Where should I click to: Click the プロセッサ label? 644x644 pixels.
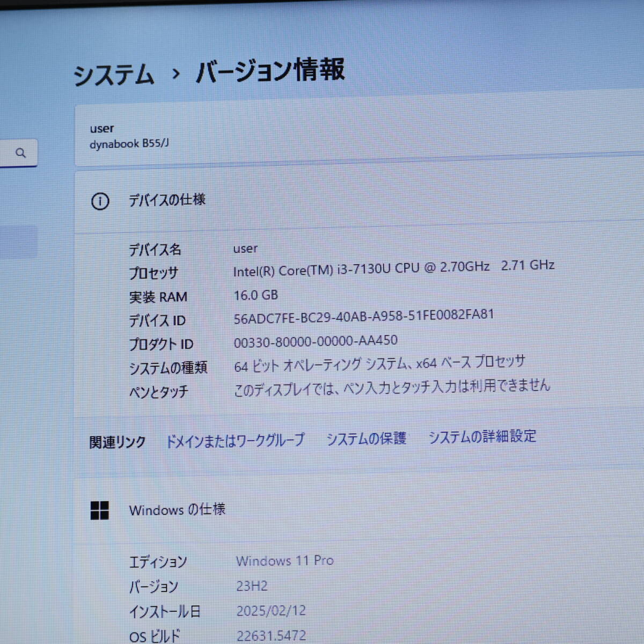tap(153, 273)
